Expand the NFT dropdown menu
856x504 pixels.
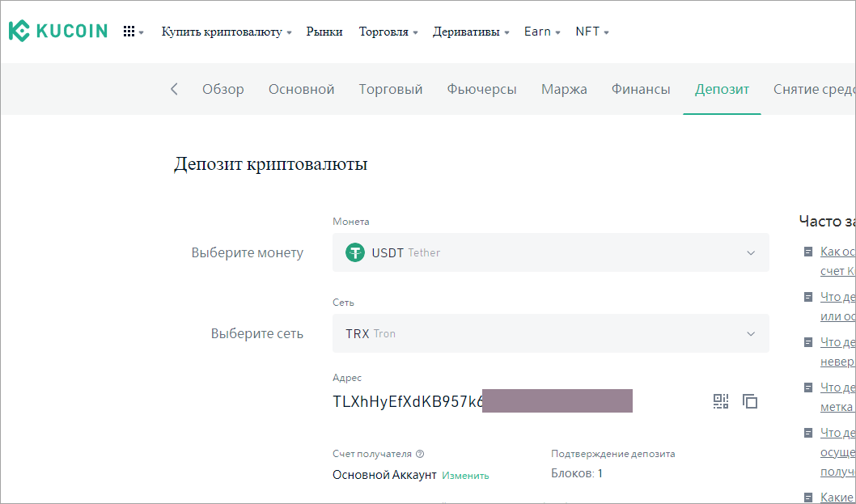(x=591, y=32)
